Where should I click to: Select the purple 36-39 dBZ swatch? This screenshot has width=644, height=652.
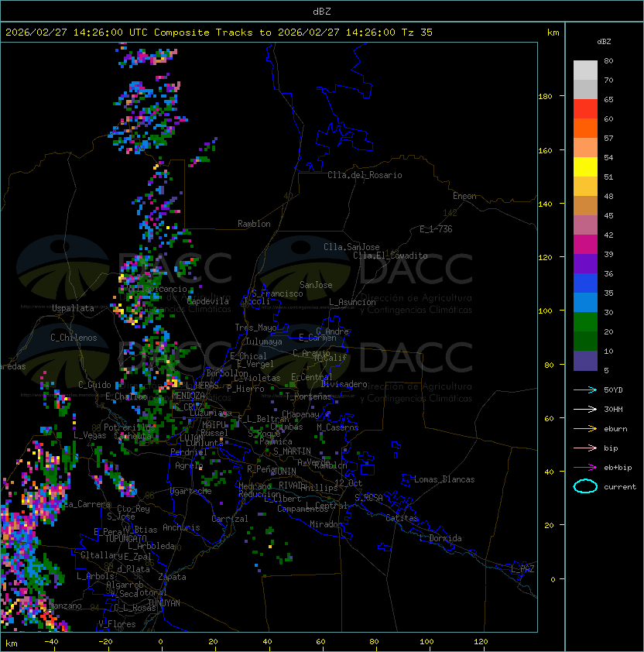[585, 263]
